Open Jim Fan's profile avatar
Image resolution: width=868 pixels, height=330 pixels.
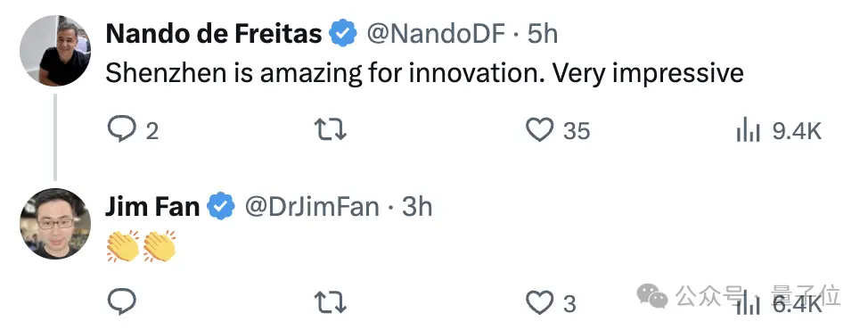point(54,224)
